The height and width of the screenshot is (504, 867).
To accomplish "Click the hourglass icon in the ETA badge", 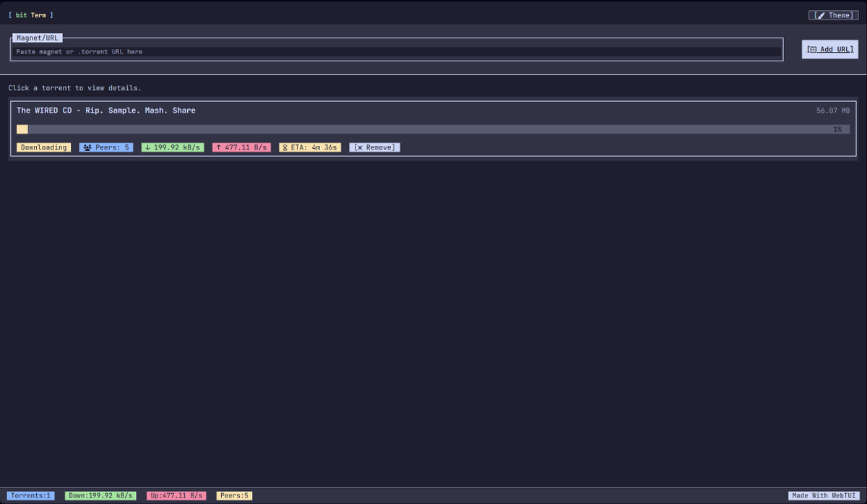I will pos(285,147).
